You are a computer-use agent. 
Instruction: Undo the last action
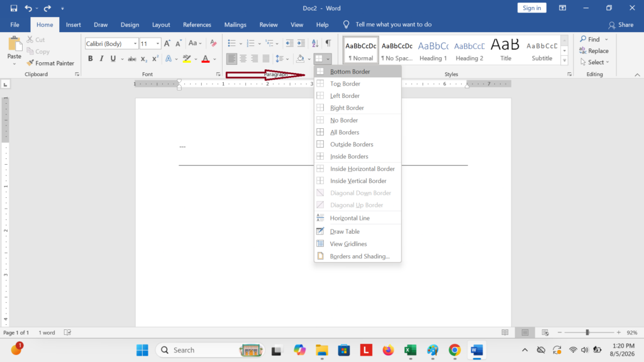click(x=28, y=8)
